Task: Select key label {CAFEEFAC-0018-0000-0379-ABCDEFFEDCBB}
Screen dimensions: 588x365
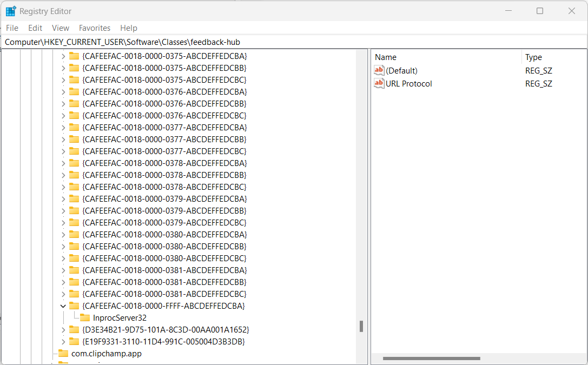Action: 164,211
